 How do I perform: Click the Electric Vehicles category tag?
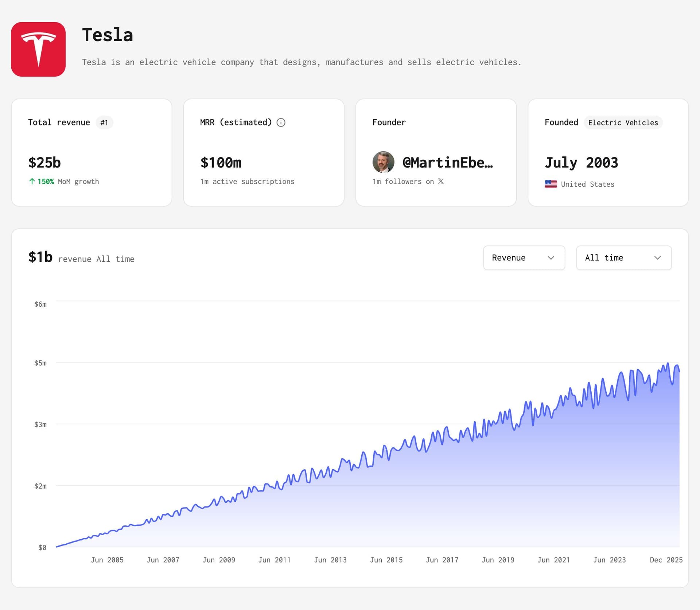point(623,123)
